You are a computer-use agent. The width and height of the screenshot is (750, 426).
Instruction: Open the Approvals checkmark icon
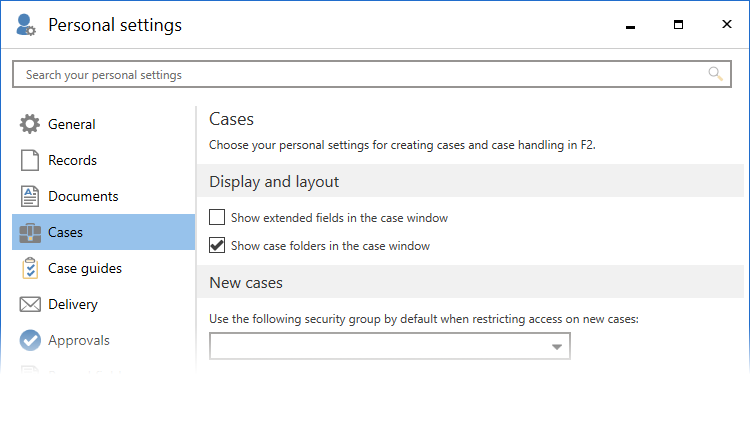[30, 341]
